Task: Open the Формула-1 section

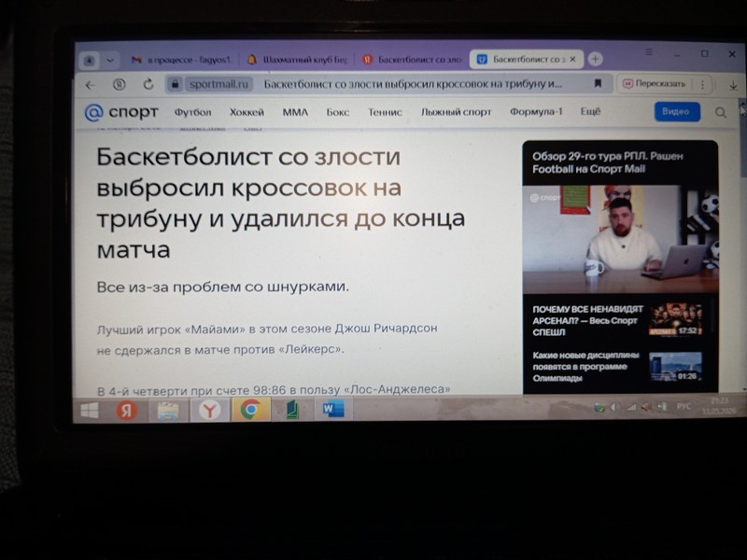Action: coord(536,111)
